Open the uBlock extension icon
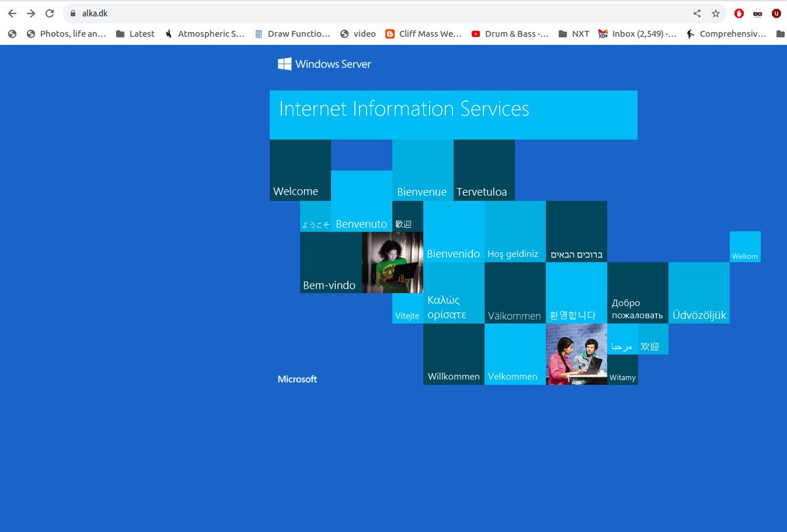The image size is (787, 532). (x=777, y=13)
